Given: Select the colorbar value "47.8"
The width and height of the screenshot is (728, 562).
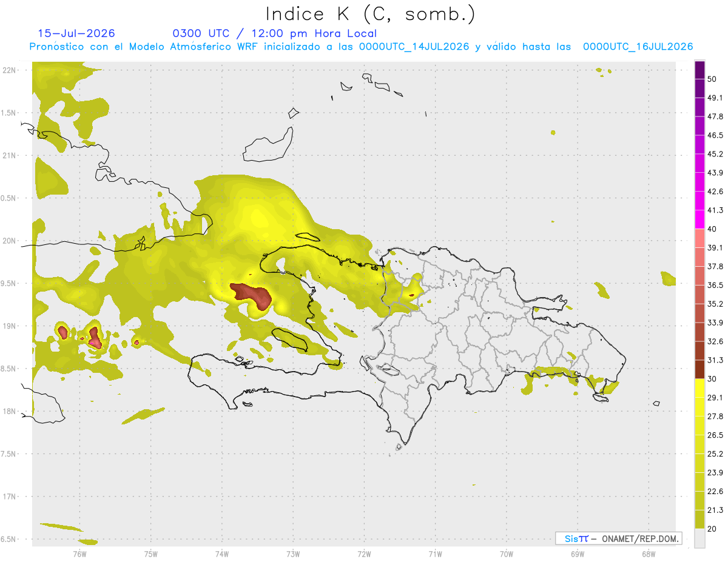Looking at the screenshot, I should [715, 116].
